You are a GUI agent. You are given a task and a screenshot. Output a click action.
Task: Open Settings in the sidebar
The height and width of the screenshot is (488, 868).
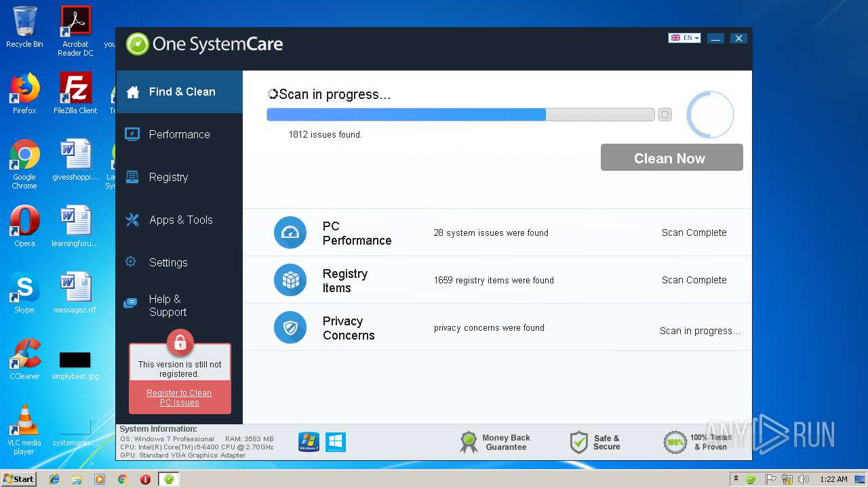tap(179, 262)
